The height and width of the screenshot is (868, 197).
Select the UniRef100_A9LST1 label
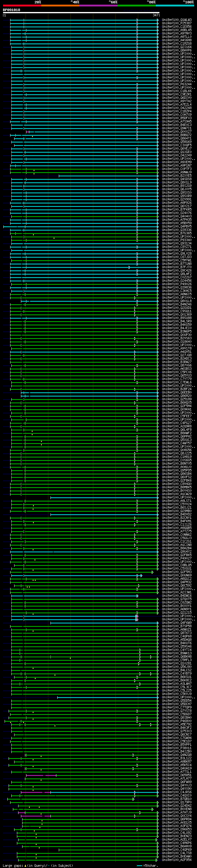pyautogui.click(x=177, y=501)
